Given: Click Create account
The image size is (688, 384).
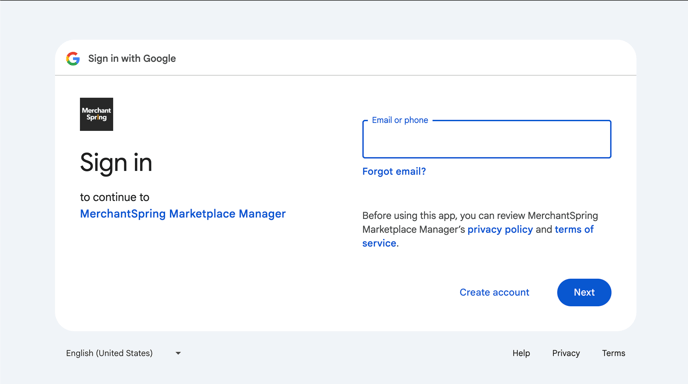Looking at the screenshot, I should pos(494,292).
